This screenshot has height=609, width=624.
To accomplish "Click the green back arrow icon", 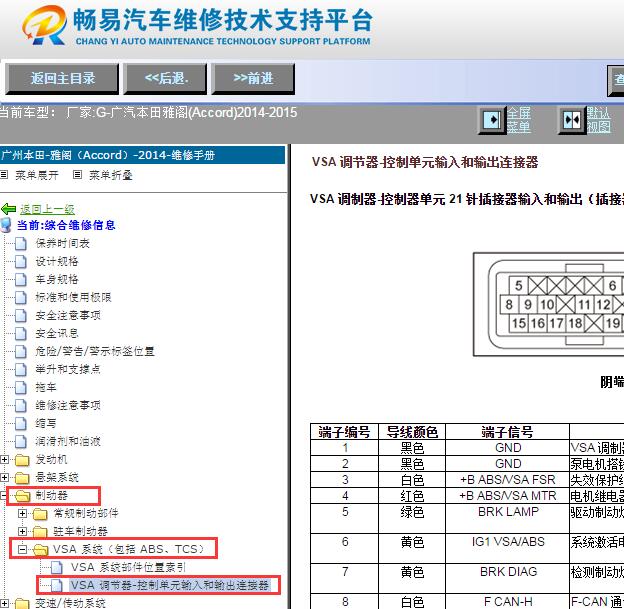I will [x=8, y=209].
